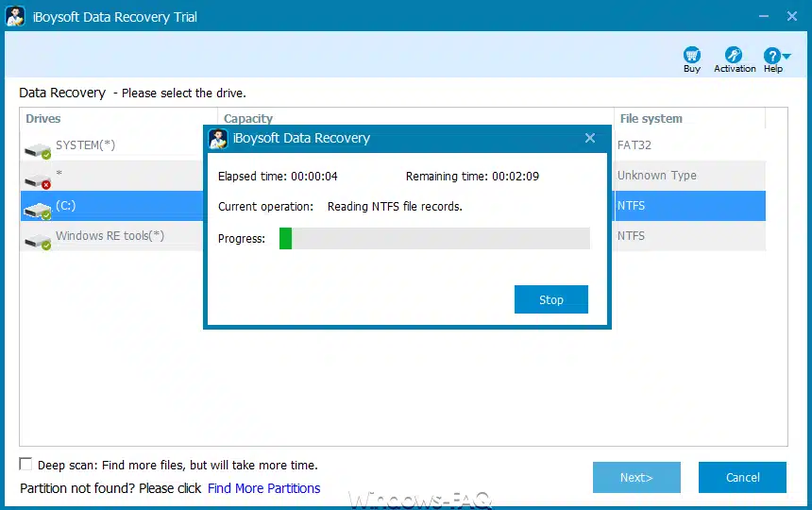Screen dimensions: 812x510
Task: Close the iBoysoft Data Recovery progress dialog
Action: [590, 138]
